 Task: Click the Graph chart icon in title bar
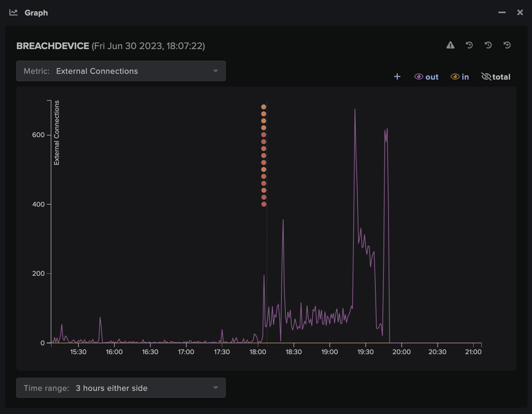[13, 13]
